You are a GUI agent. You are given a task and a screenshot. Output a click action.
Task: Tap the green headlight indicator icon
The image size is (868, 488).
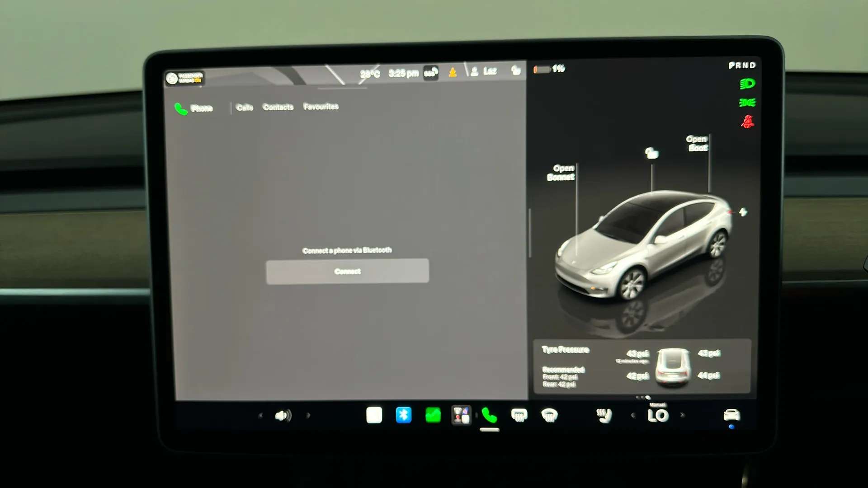pos(747,84)
